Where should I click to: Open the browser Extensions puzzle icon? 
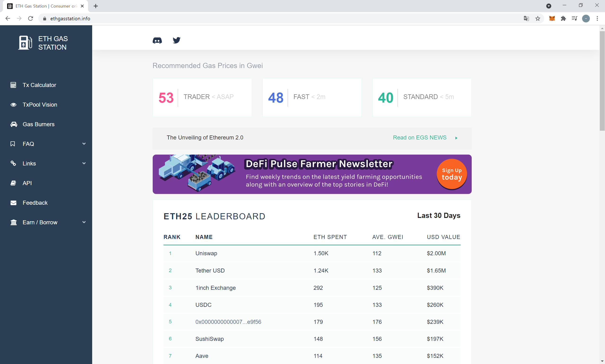pos(563,18)
